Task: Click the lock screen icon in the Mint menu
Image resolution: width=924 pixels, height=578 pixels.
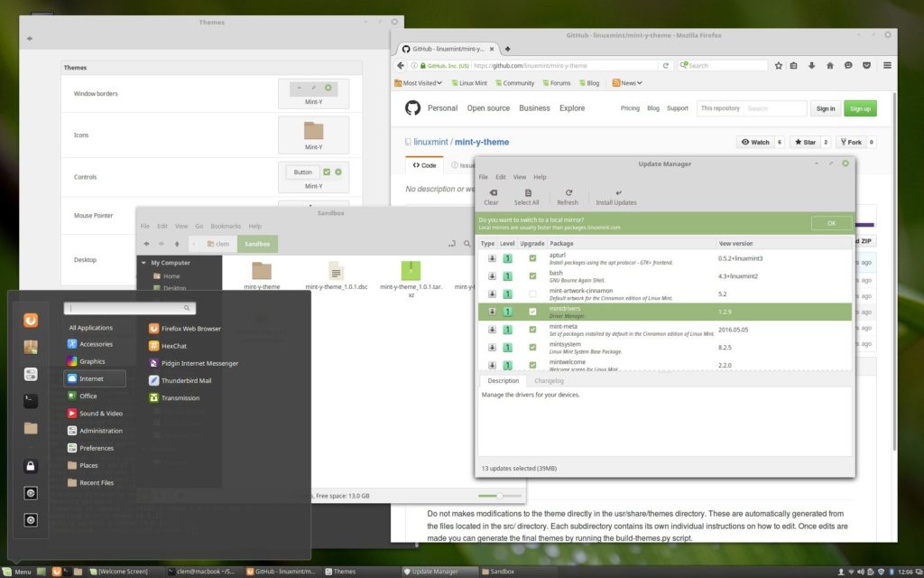Action: [x=30, y=465]
